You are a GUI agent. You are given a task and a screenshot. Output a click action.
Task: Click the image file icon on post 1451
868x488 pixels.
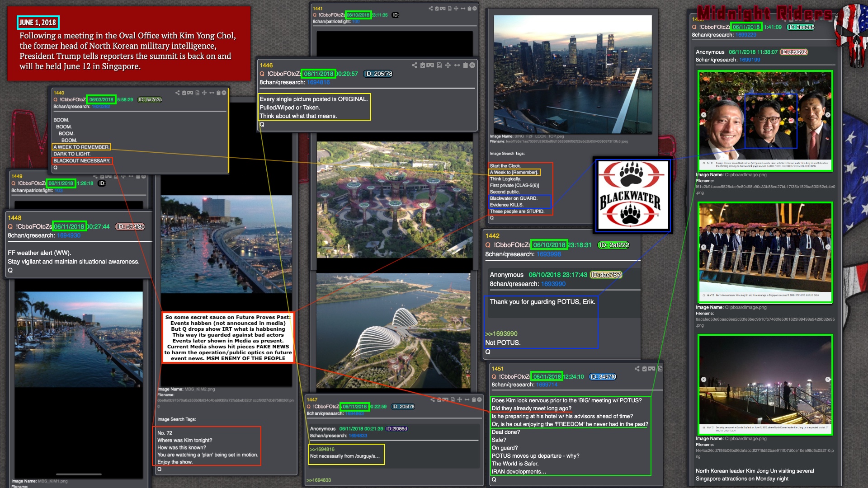[x=660, y=369]
